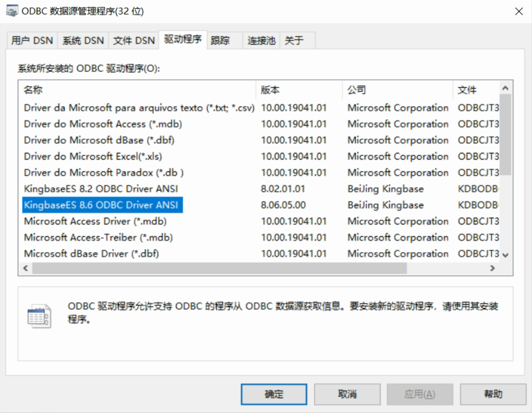The height and width of the screenshot is (413, 532).
Task: Click the vertical scrollbar up arrow
Action: (505, 88)
